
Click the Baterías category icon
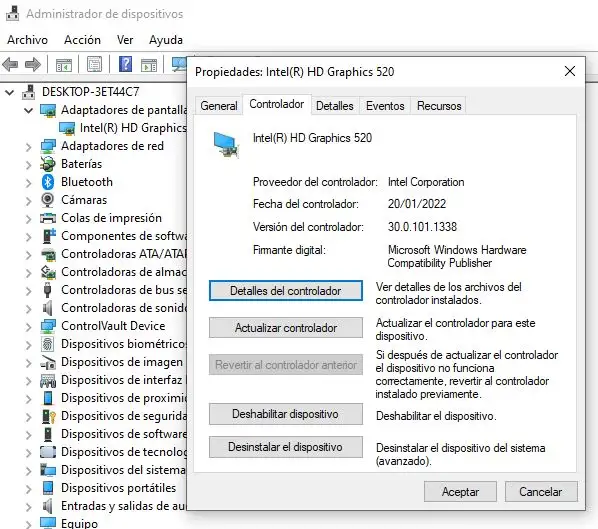pos(48,164)
